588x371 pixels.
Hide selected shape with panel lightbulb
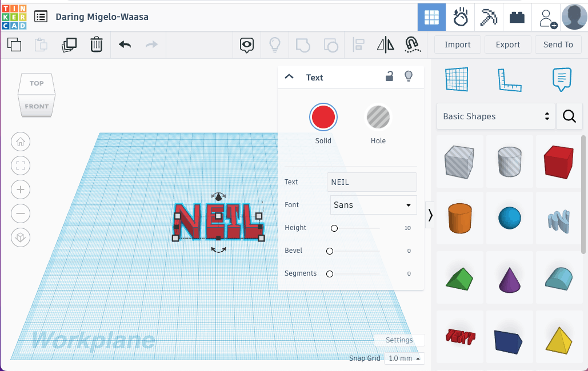409,76
